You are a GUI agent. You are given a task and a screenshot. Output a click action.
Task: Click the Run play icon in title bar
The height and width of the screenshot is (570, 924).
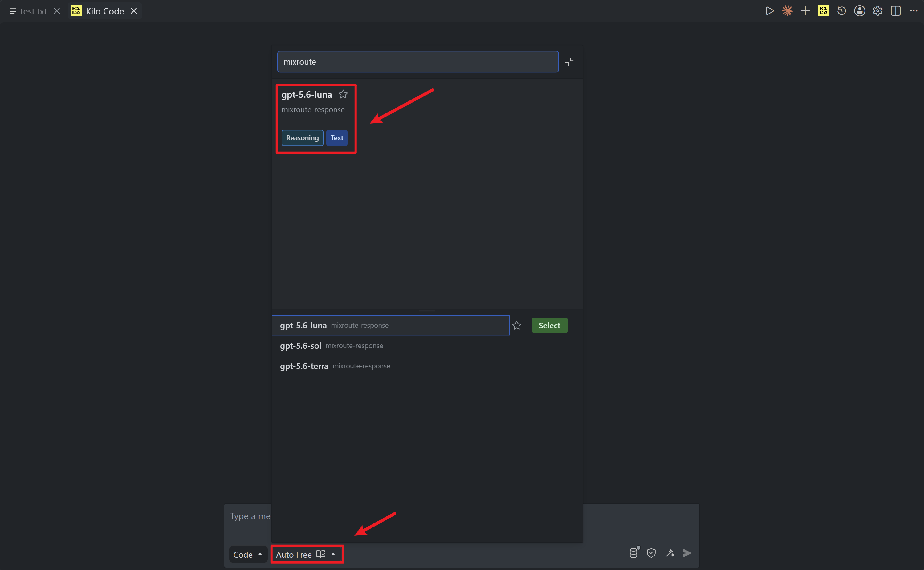pyautogui.click(x=770, y=11)
